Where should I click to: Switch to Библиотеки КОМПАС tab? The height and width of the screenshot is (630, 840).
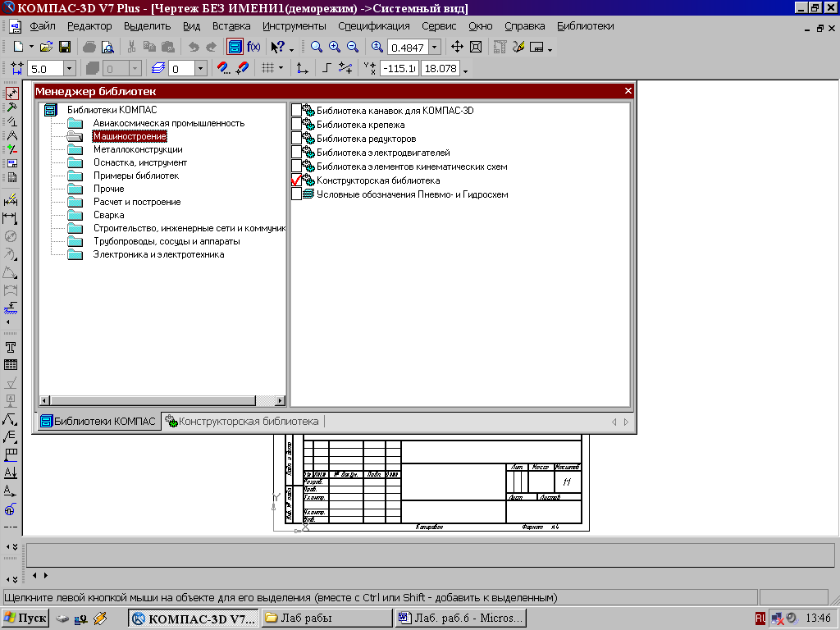pyautogui.click(x=99, y=421)
